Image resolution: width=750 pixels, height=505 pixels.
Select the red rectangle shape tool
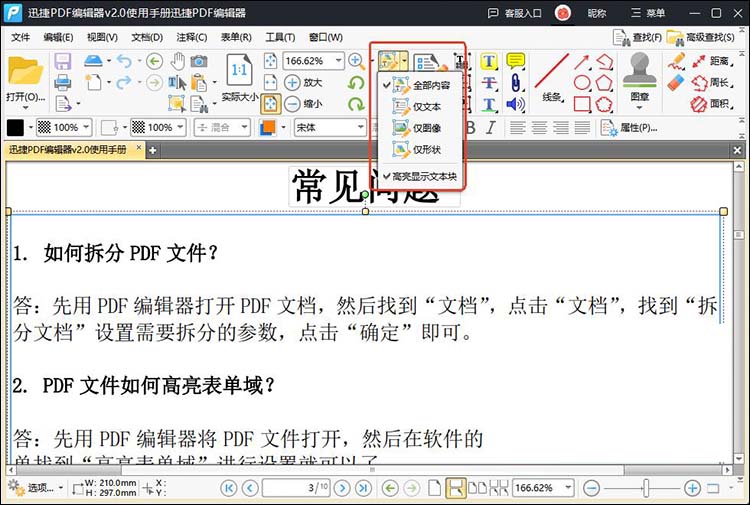(582, 104)
